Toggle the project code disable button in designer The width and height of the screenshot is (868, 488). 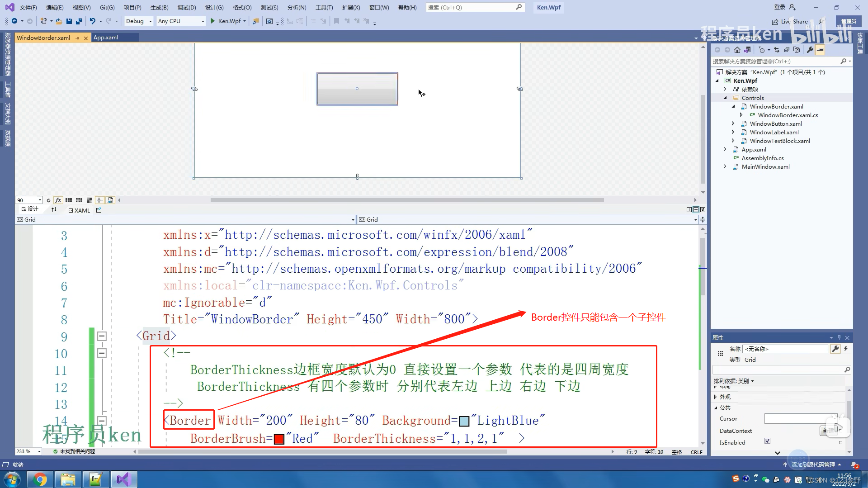point(110,200)
